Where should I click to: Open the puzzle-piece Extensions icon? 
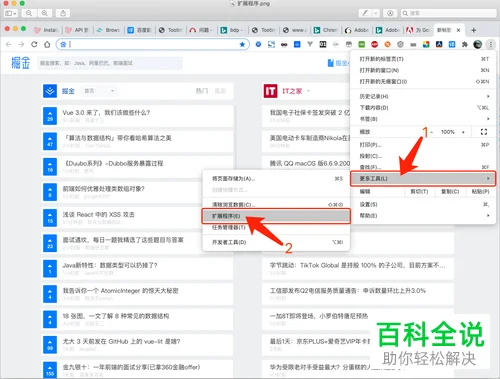click(x=465, y=44)
